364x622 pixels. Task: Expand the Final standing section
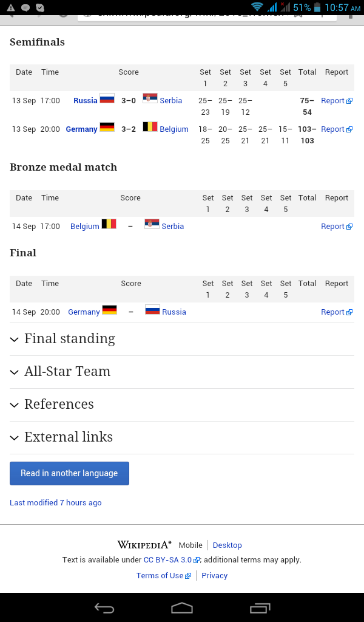(182, 339)
